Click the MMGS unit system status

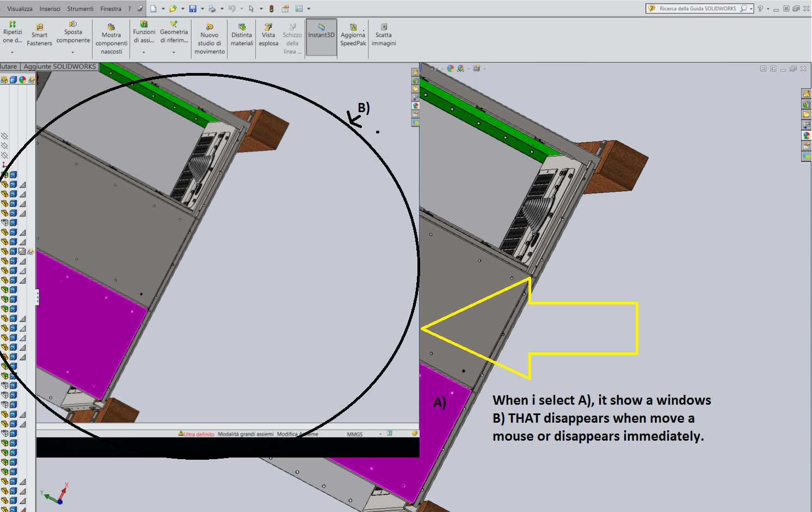[x=355, y=434]
